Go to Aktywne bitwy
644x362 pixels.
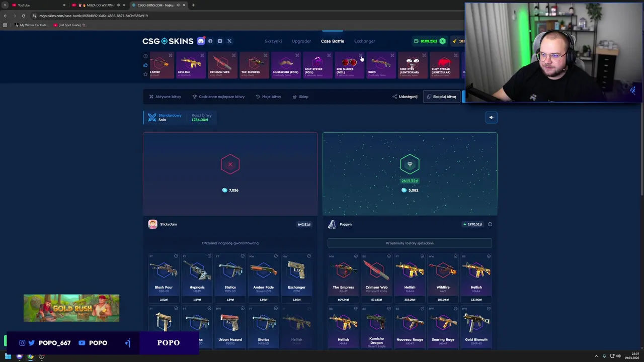(165, 97)
